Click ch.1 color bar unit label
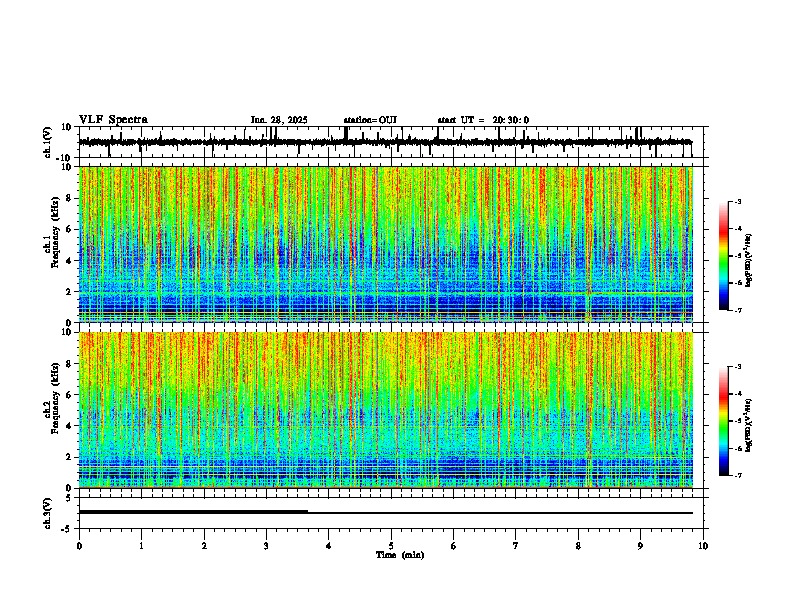 [x=749, y=260]
